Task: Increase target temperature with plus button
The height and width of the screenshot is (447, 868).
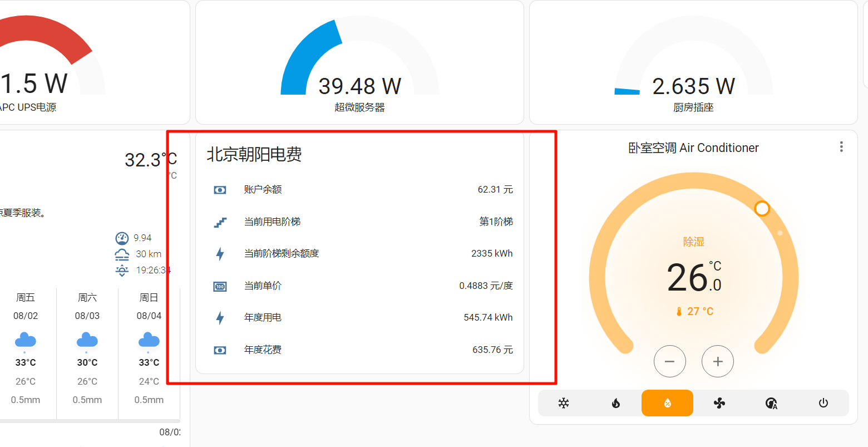Action: pyautogui.click(x=718, y=361)
